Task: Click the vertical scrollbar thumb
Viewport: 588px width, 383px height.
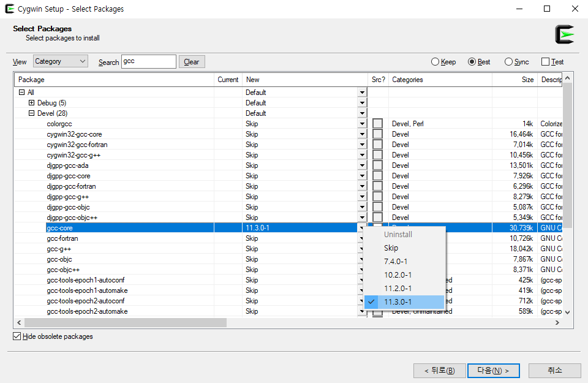Action: pos(567,155)
